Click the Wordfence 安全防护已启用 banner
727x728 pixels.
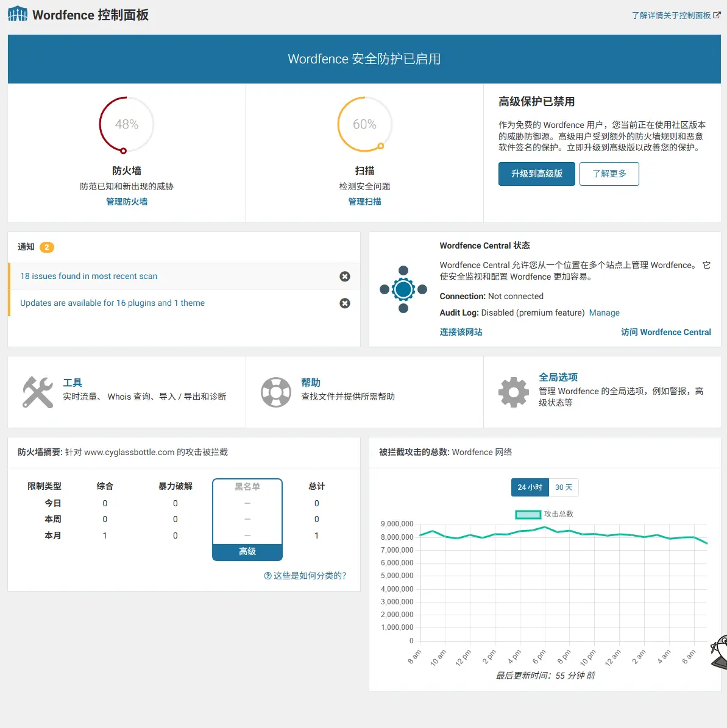point(364,59)
